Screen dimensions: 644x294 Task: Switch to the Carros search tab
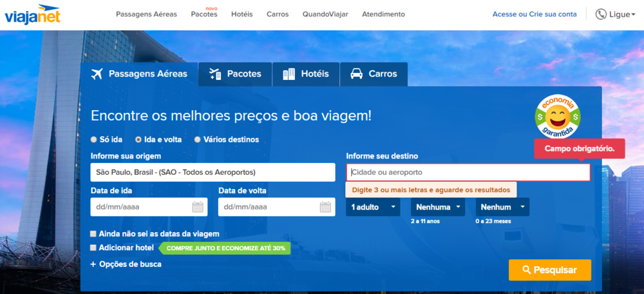[374, 74]
